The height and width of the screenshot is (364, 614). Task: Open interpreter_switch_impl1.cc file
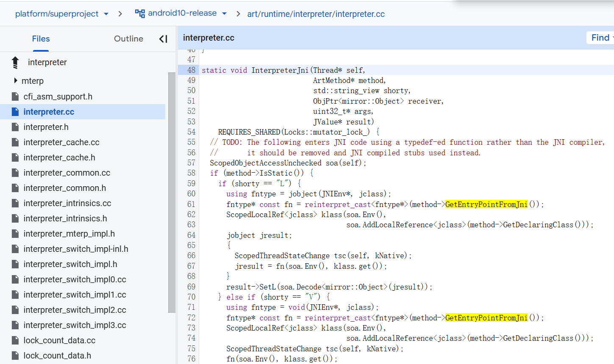click(75, 295)
